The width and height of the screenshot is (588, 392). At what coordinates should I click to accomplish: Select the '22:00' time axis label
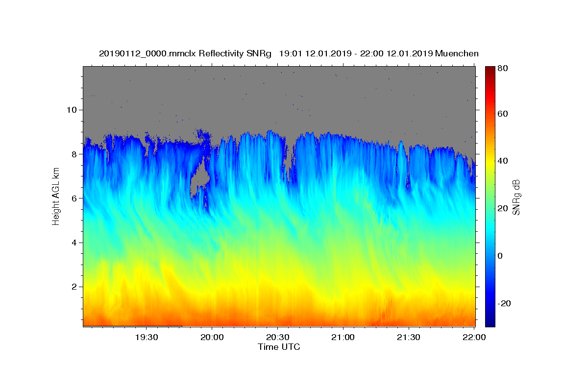[474, 337]
